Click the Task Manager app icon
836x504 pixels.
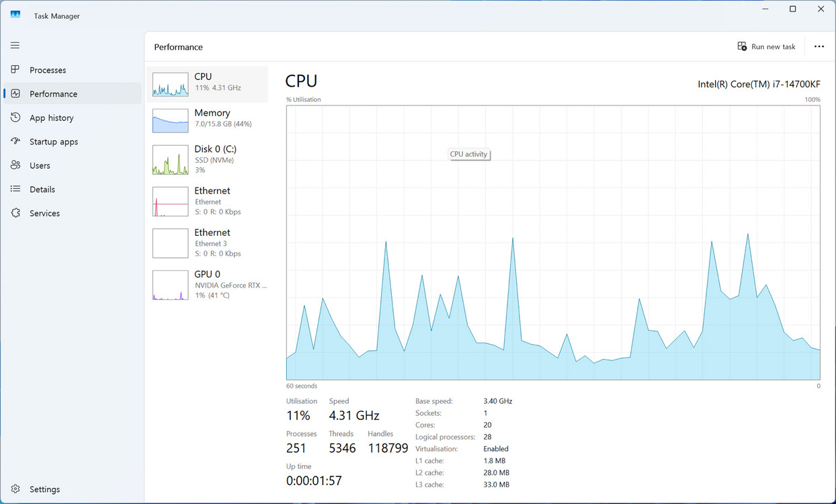click(x=15, y=15)
